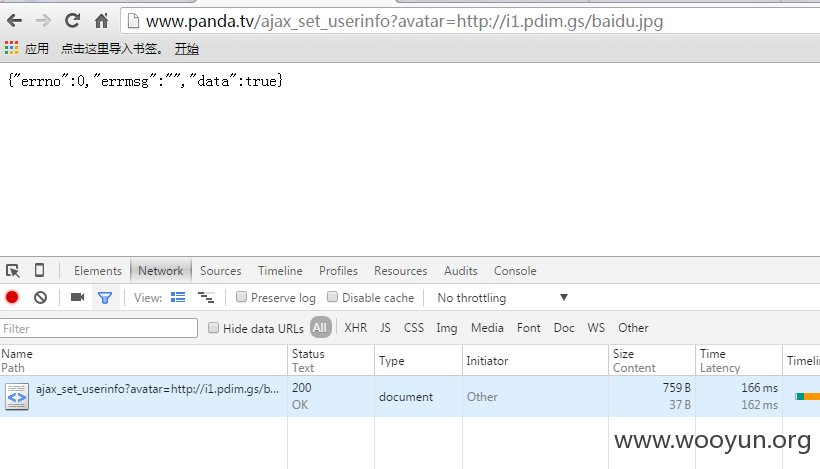Filter requests by WS
Screen dimensions: 820x469
pyautogui.click(x=596, y=328)
